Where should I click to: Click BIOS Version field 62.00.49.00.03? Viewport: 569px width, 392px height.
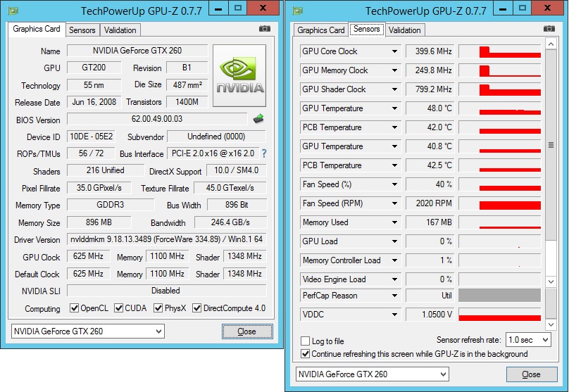[x=157, y=119]
